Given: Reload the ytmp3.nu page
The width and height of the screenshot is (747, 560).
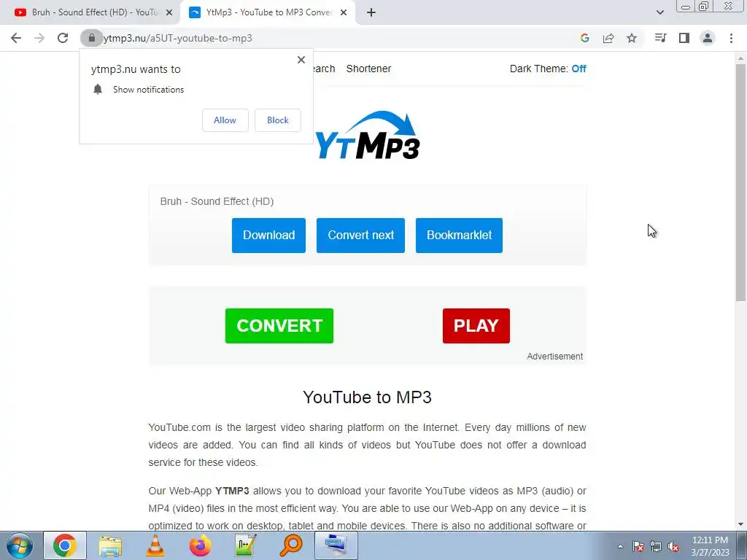Looking at the screenshot, I should tap(63, 38).
